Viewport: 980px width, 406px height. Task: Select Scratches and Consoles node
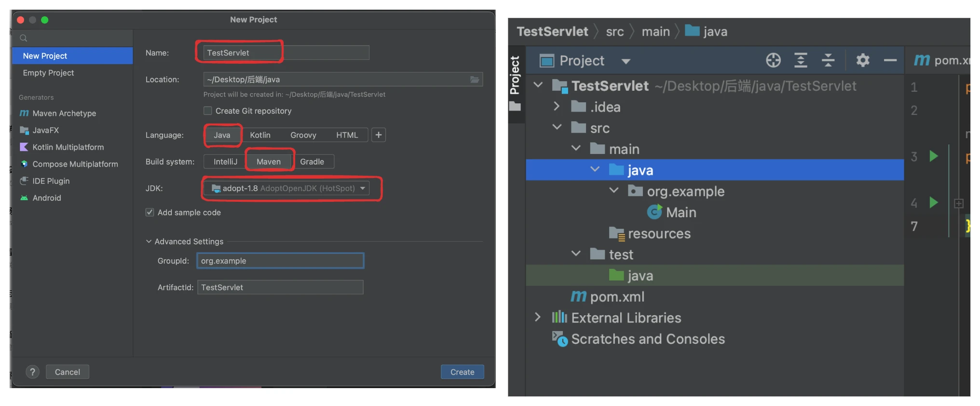[638, 339]
